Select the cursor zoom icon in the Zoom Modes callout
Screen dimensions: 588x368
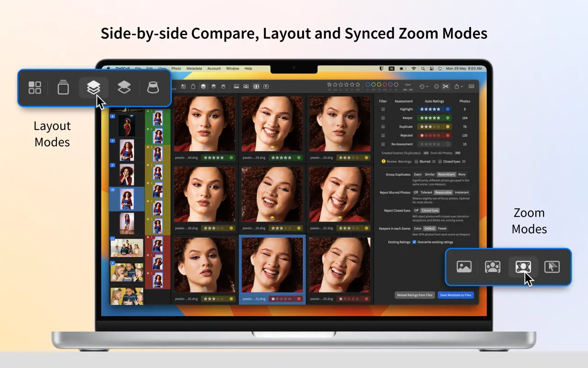551,267
